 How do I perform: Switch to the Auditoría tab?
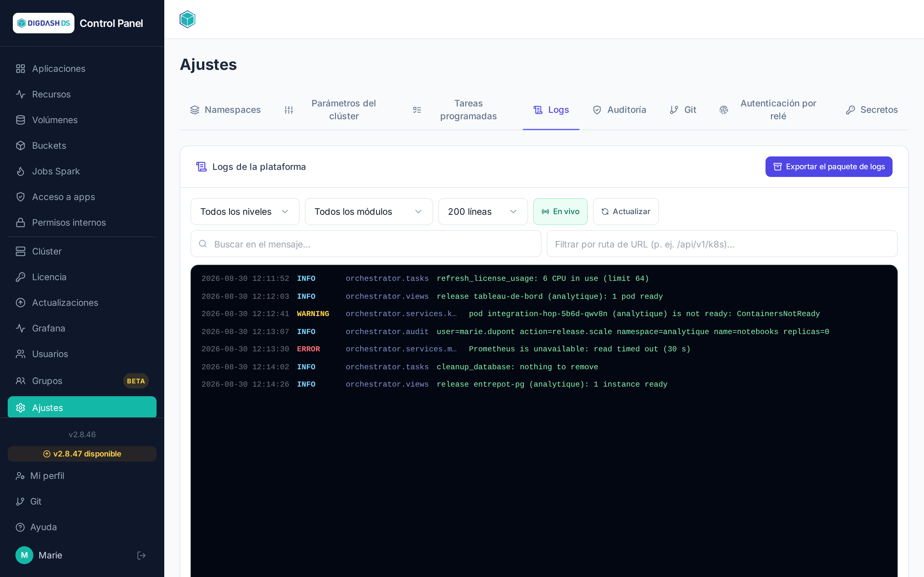tap(619, 110)
